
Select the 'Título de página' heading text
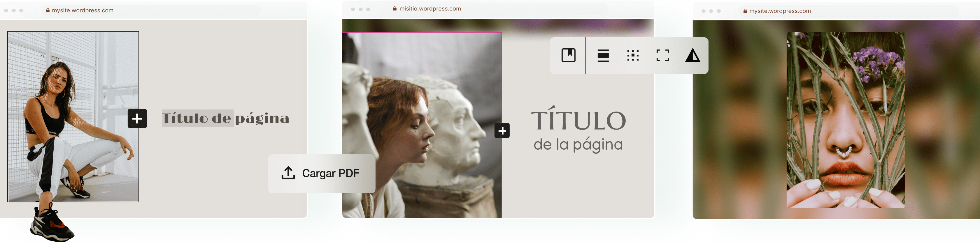[x=226, y=118]
